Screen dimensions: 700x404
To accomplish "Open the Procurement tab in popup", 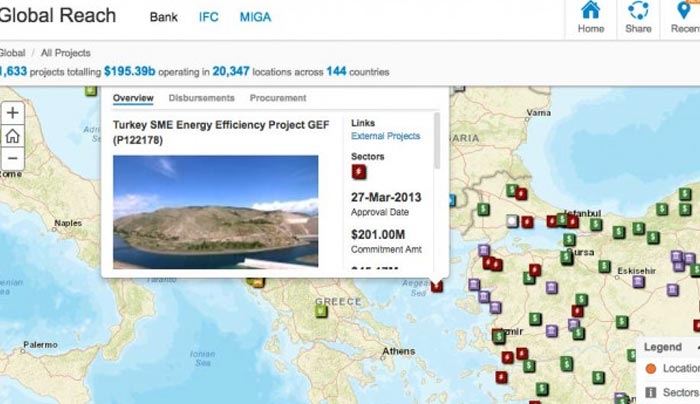I will [x=278, y=98].
